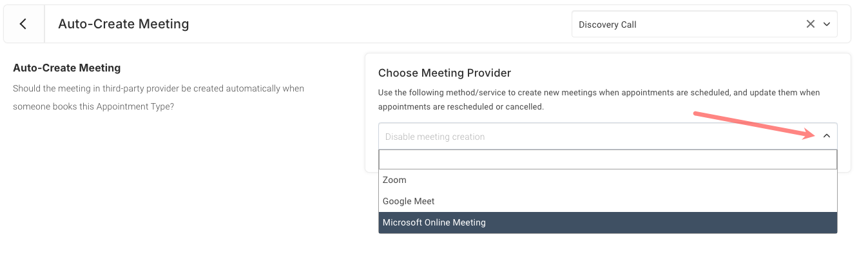Choose Google Meet as meeting provider
868x259 pixels.
409,201
